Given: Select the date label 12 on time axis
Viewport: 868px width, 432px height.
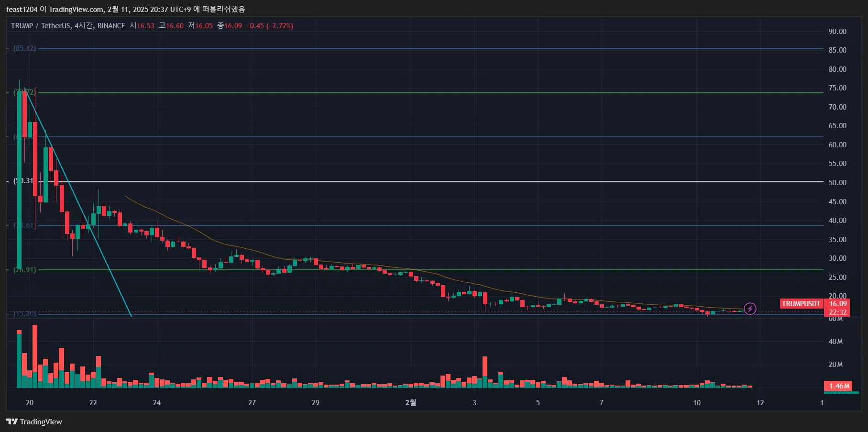Looking at the screenshot, I should (760, 403).
